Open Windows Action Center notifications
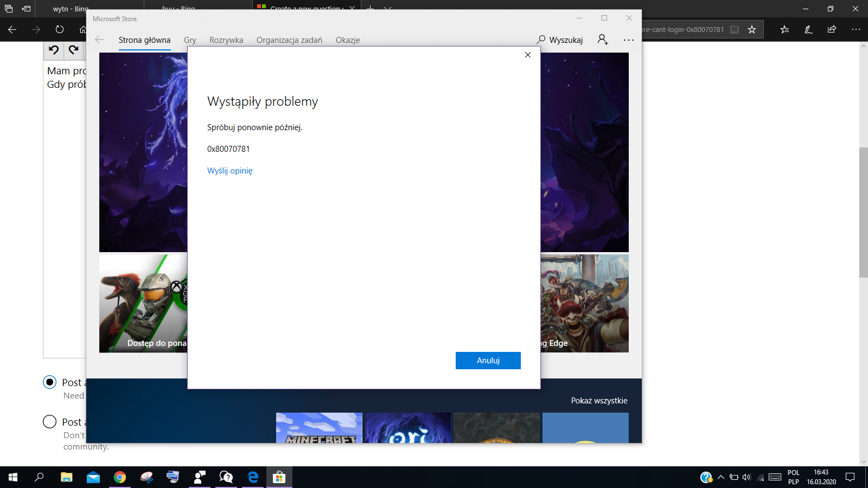 [x=850, y=477]
